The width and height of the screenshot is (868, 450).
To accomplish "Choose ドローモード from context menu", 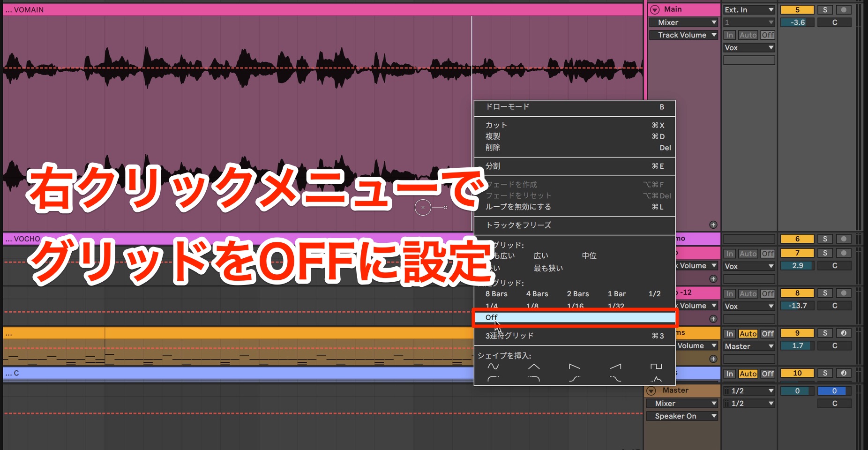I will coord(575,107).
